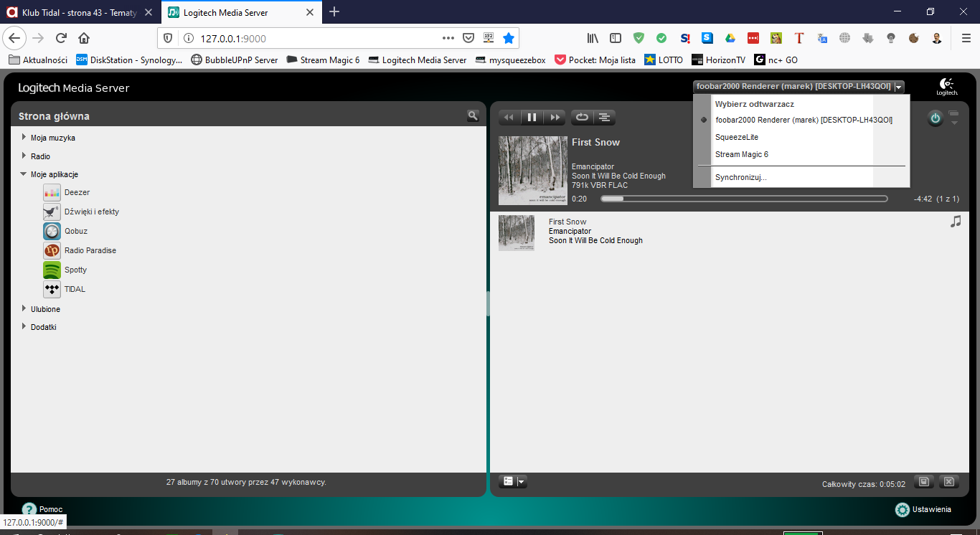Expand the Radio tree node
Viewport: 980px width, 535px height.
coord(24,156)
